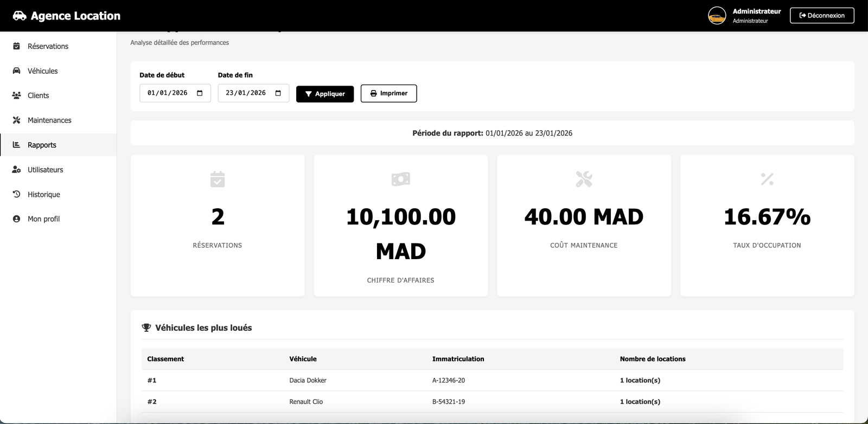Image resolution: width=868 pixels, height=424 pixels.
Task: Click the Appliquer filter button
Action: (325, 94)
